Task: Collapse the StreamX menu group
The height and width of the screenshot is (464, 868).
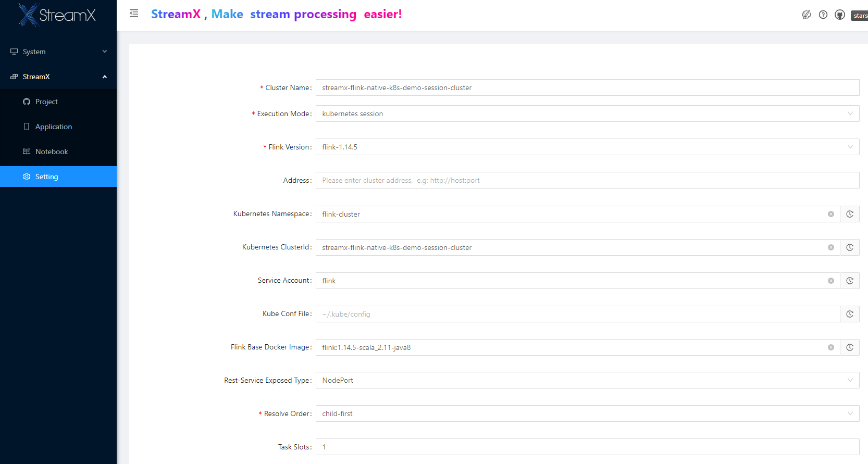Action: tap(58, 77)
